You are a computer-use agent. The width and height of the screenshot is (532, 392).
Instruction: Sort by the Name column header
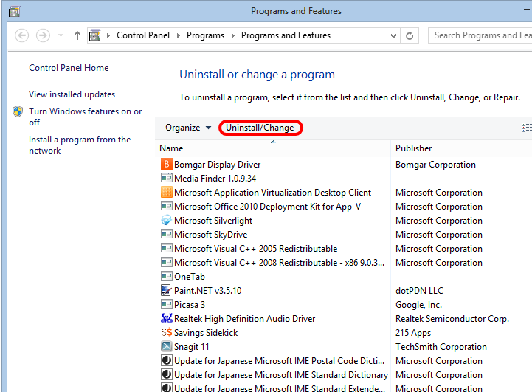point(273,148)
